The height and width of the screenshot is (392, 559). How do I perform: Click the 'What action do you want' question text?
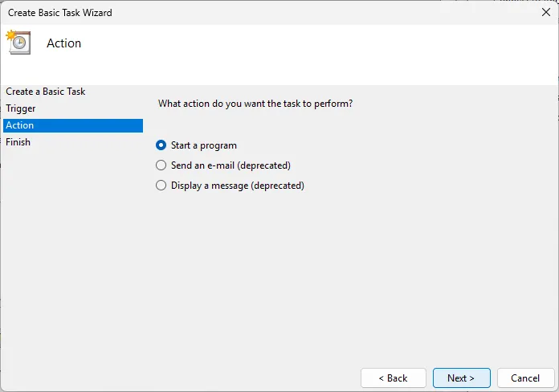[255, 104]
